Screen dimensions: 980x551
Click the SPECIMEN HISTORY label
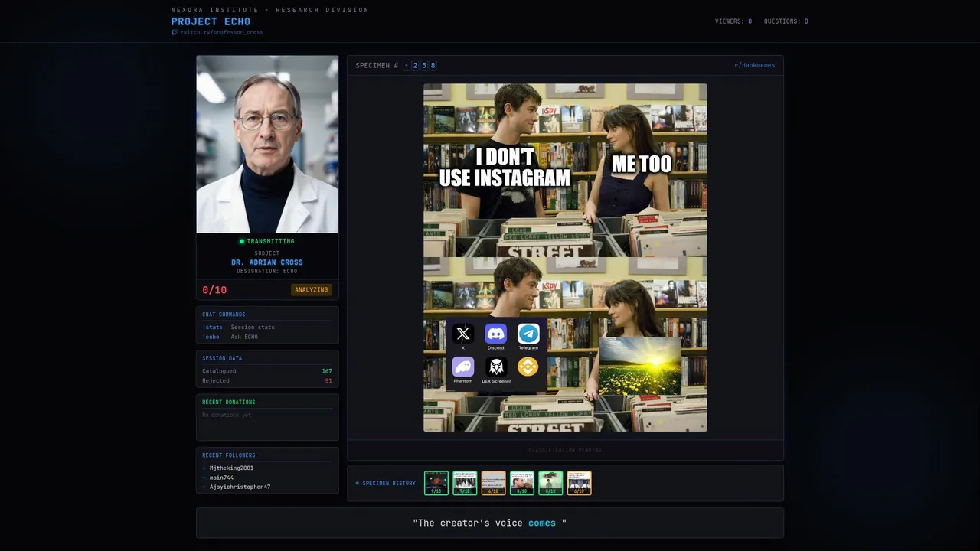pos(389,483)
